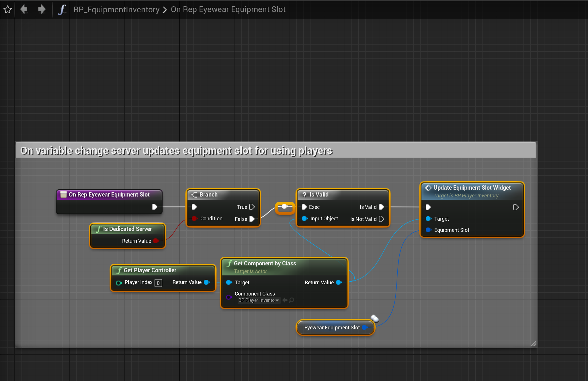Click use-selected arrow beside Component Class
The image size is (588, 381).
(x=285, y=300)
